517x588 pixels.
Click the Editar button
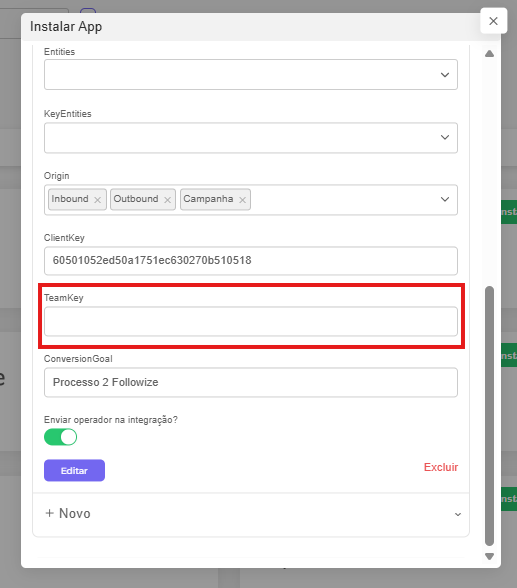tap(74, 470)
